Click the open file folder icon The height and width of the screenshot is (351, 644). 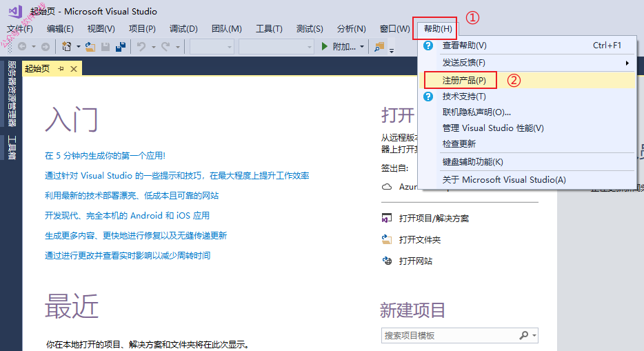[90, 47]
